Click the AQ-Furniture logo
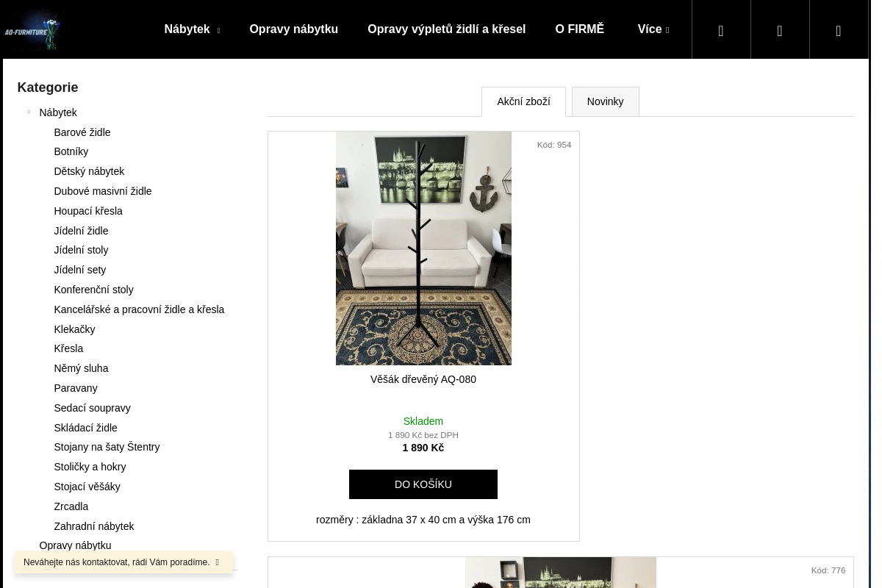Viewport: 882px width, 588px height. coord(33,30)
